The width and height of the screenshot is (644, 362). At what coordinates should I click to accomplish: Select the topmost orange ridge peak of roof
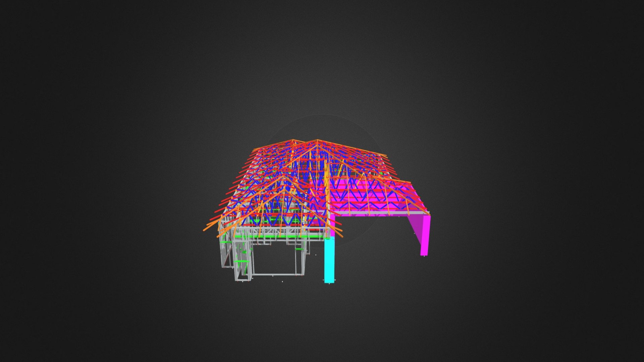317,140
